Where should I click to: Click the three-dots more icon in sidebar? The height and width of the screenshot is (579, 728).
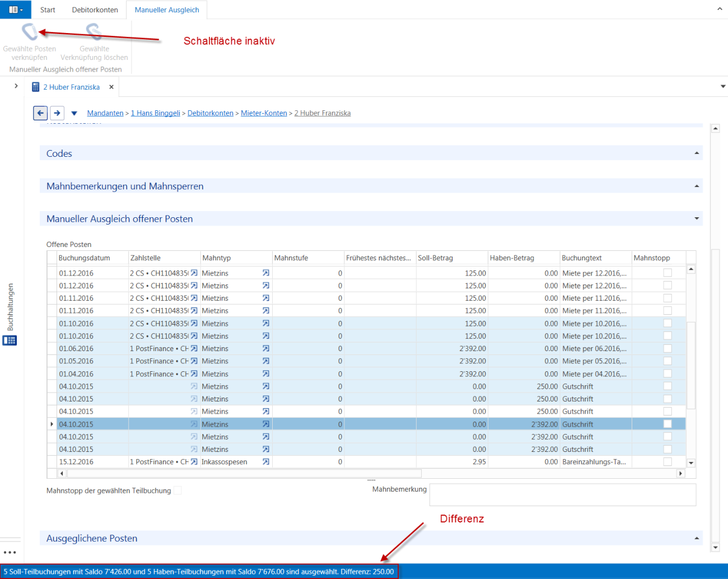[10, 552]
